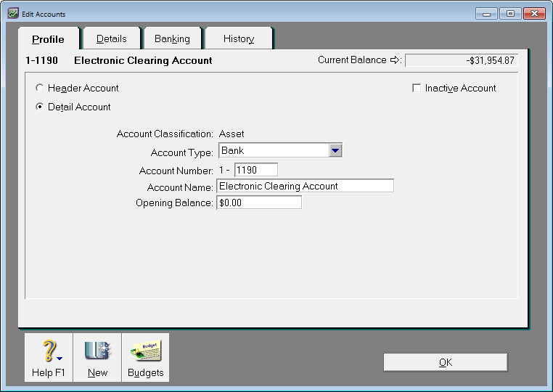Image resolution: width=553 pixels, height=392 pixels.
Task: Click the Current Balance amount box
Action: pyautogui.click(x=461, y=60)
